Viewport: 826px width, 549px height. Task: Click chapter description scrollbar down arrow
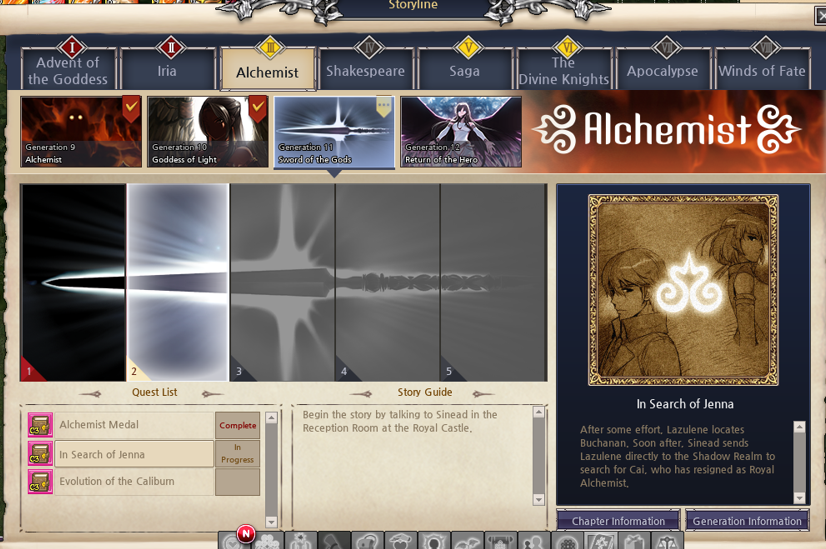pyautogui.click(x=799, y=497)
